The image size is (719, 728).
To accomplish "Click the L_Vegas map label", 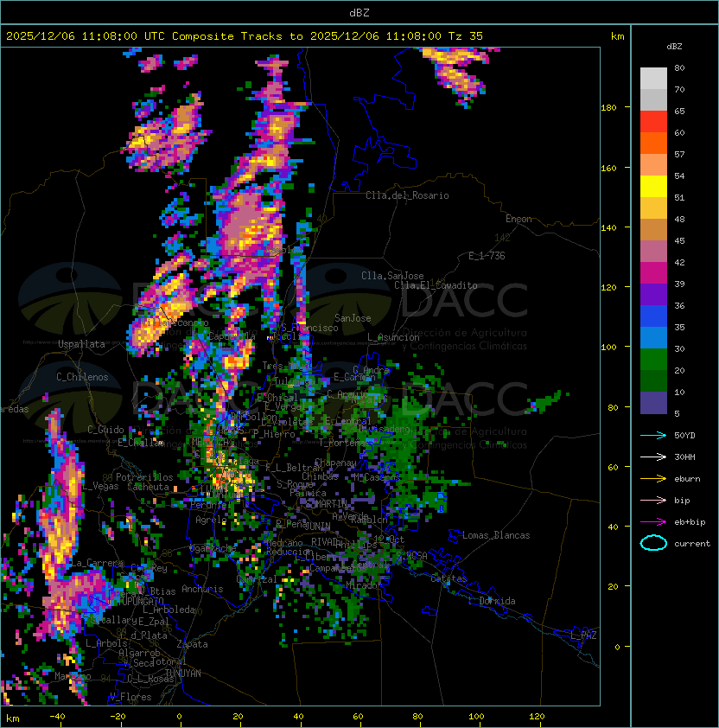I will click(101, 486).
